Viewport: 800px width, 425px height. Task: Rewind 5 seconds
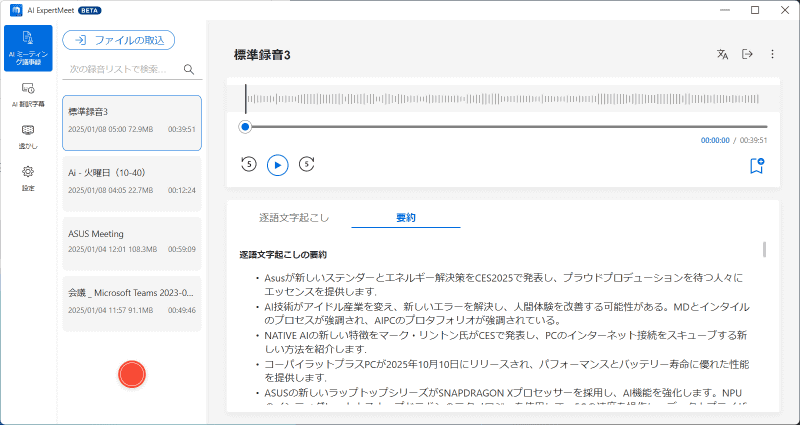coord(248,164)
